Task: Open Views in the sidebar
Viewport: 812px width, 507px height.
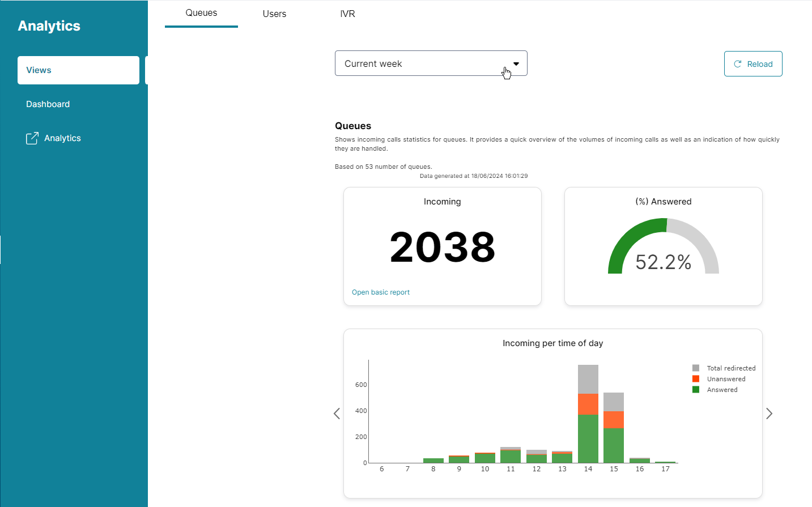Action: coord(78,70)
